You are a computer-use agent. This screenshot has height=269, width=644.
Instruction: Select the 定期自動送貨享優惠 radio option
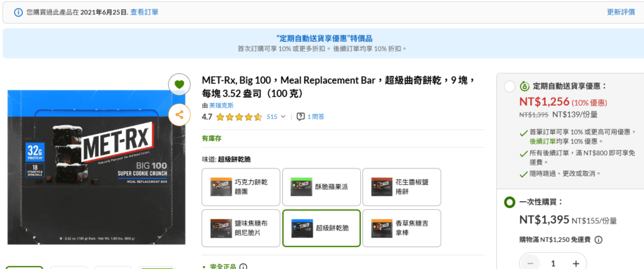point(509,86)
